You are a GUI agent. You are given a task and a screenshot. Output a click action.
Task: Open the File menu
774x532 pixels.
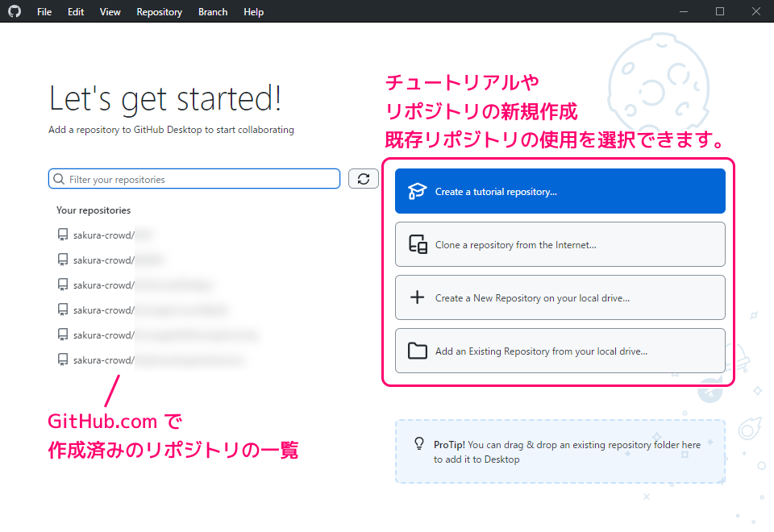(x=44, y=12)
